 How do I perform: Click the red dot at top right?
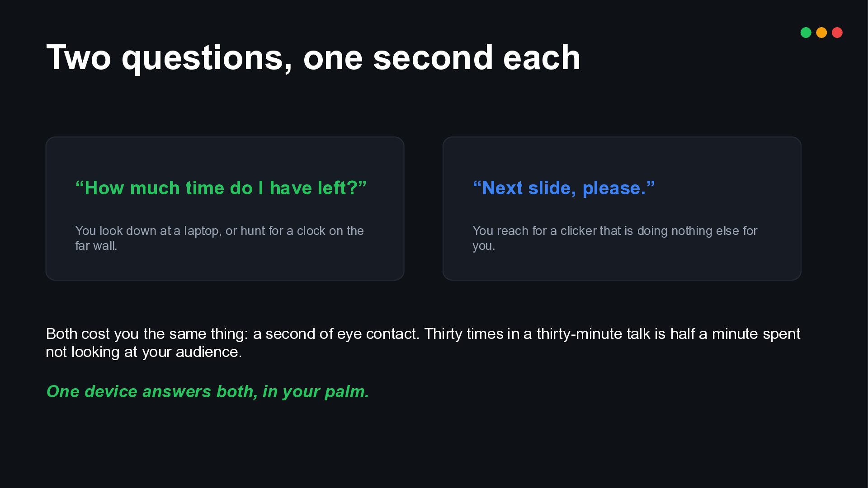click(x=837, y=33)
